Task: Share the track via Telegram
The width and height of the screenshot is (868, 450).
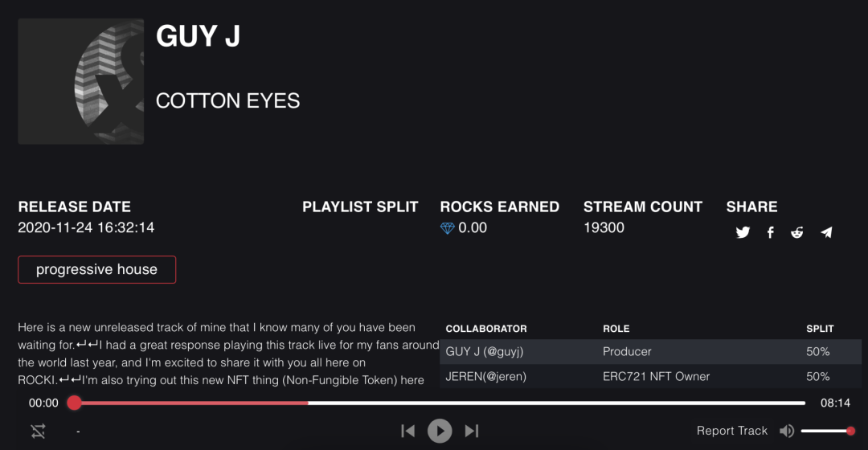Action: pos(826,232)
